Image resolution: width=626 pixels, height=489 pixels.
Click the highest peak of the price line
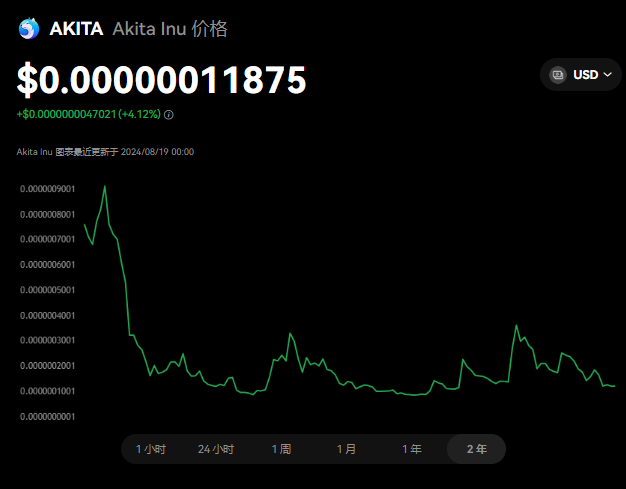point(105,186)
